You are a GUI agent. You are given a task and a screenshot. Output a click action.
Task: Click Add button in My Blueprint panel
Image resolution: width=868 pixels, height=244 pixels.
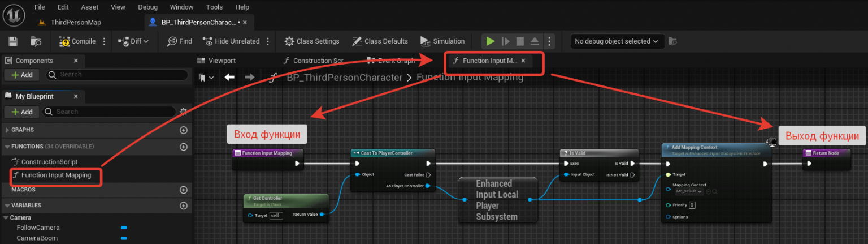(x=21, y=112)
